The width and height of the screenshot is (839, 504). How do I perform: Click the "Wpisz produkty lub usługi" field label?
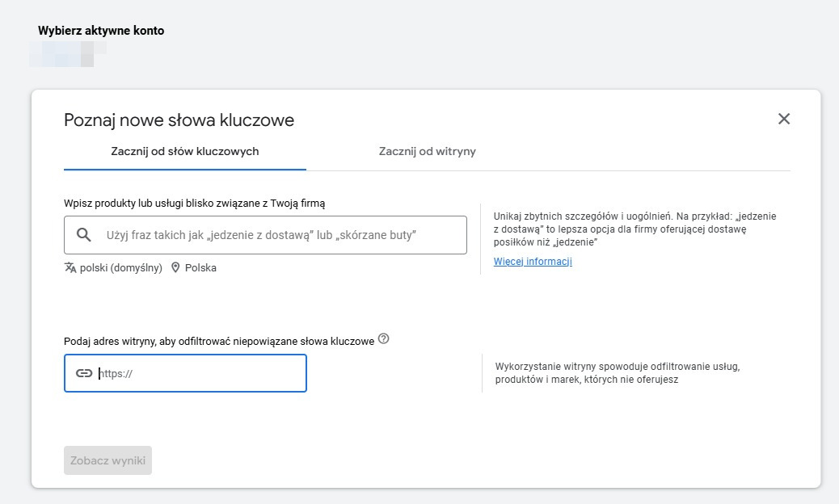click(x=195, y=204)
